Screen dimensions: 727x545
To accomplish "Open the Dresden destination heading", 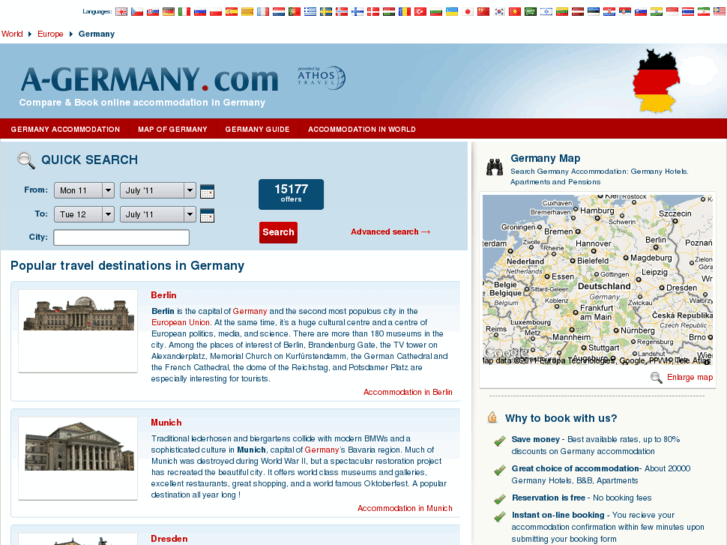I will (169, 539).
